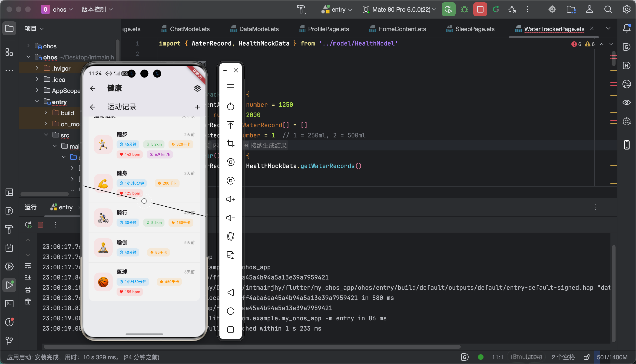Click emulator volume up icon
Screen dimensions: 636x364
coord(230,199)
